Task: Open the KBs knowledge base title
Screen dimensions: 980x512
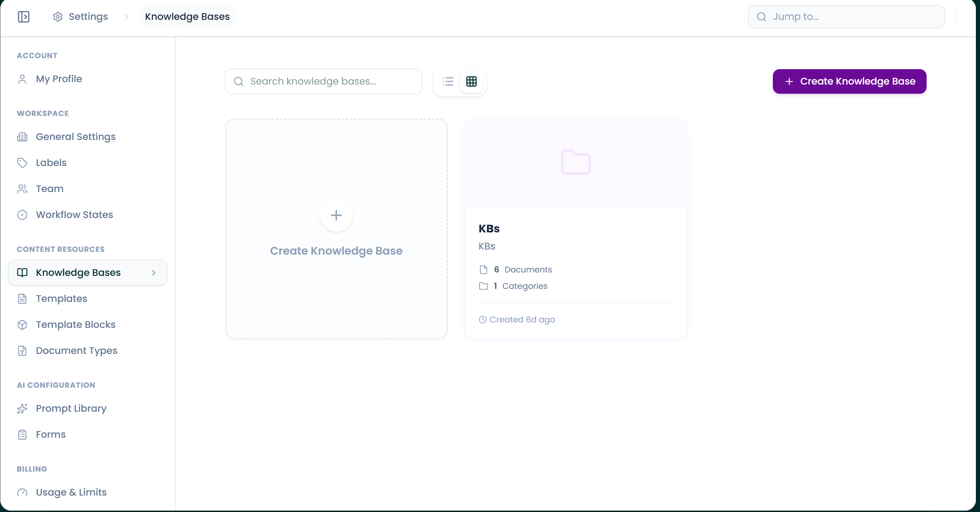Action: click(x=489, y=229)
